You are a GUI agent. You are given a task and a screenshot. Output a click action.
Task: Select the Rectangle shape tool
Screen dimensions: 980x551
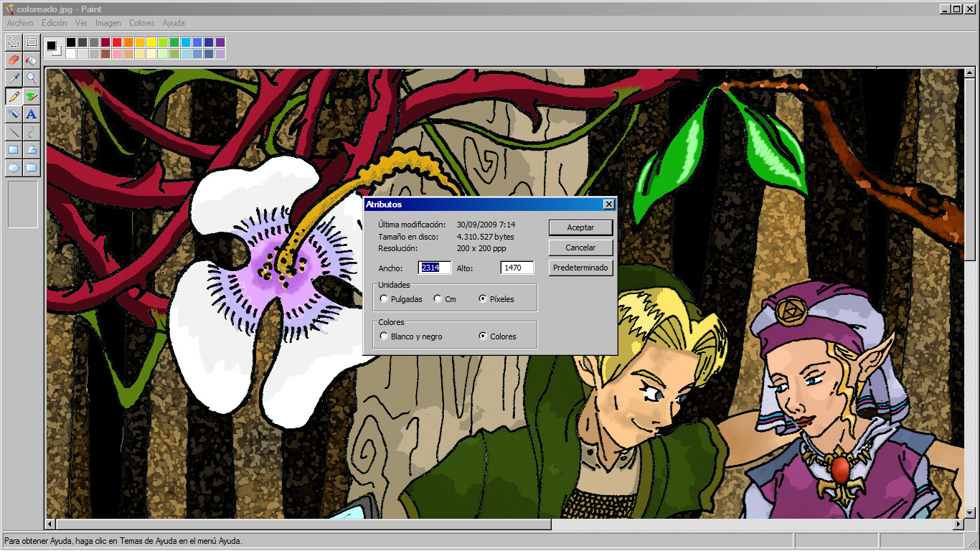pos(13,149)
